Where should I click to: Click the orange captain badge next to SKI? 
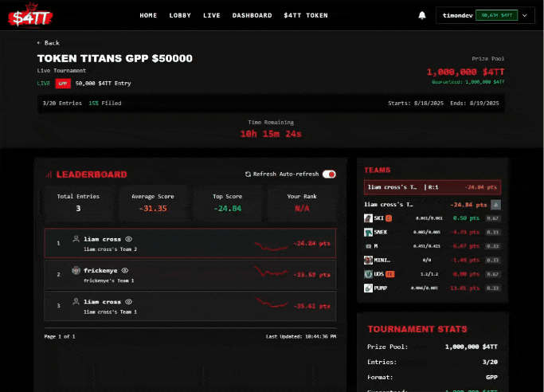[x=389, y=218]
